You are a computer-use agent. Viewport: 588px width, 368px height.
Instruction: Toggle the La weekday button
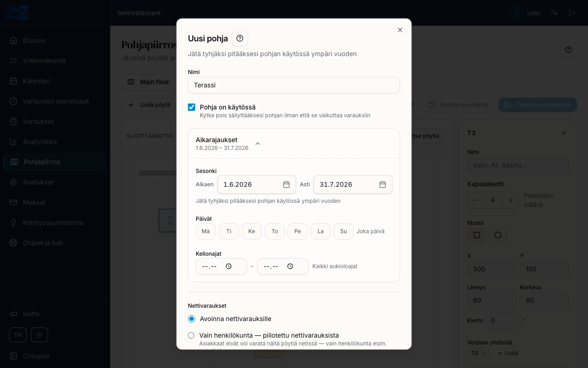coord(321,231)
